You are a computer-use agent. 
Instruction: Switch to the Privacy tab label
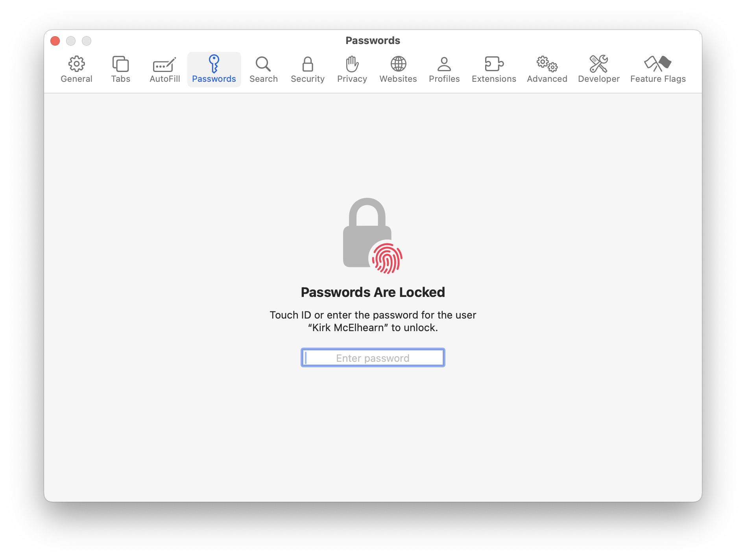point(352,79)
